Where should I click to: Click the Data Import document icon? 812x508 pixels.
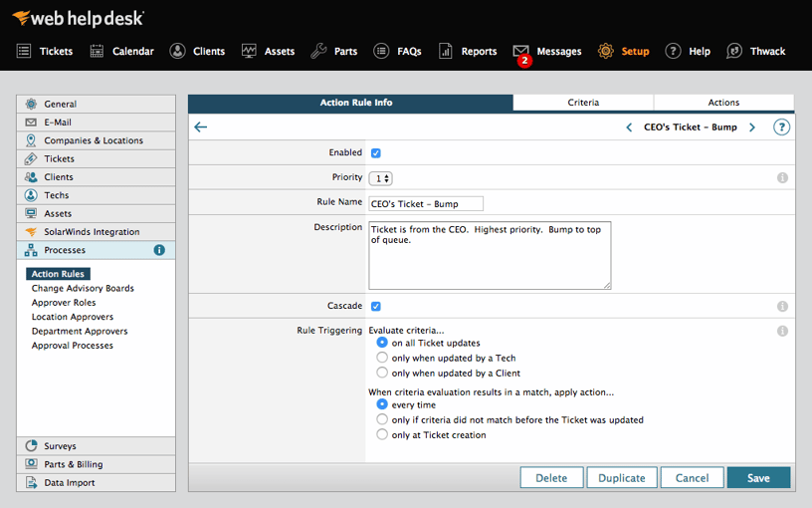point(31,482)
